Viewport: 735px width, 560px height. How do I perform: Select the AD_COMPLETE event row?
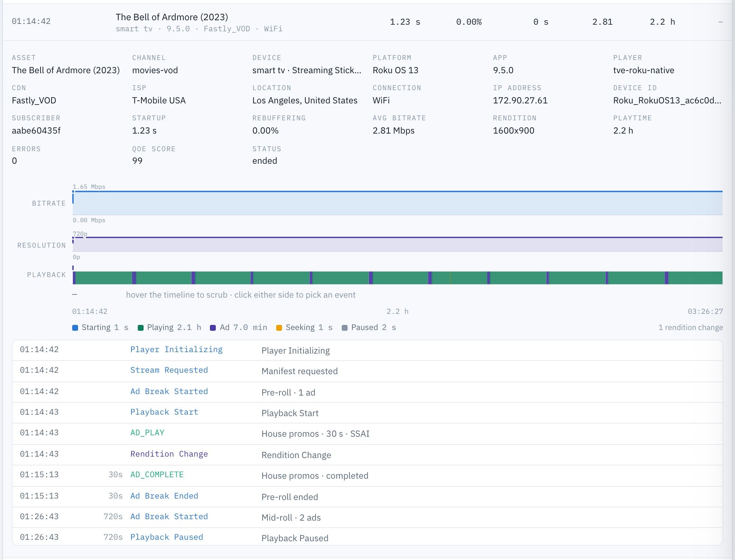coord(367,475)
